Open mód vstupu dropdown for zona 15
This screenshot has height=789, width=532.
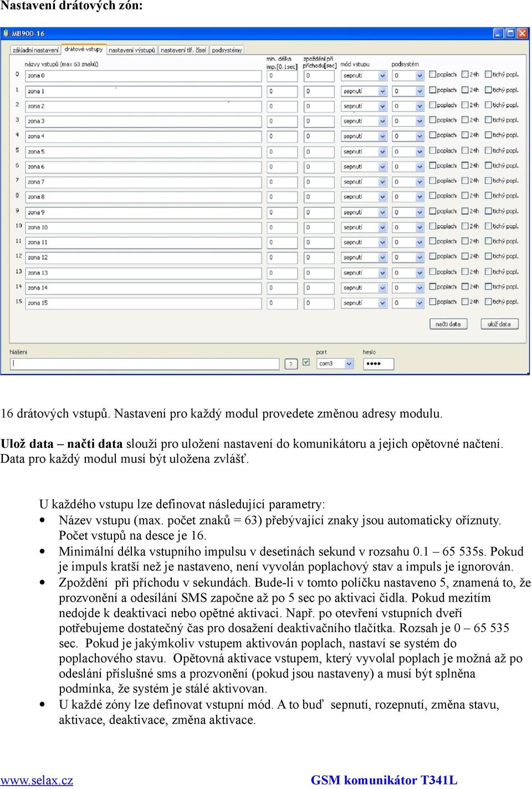364,303
